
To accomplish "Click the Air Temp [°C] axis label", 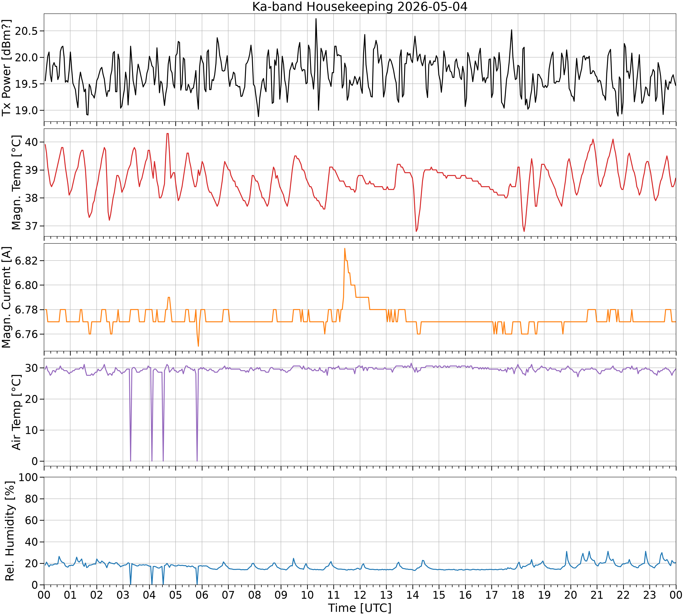I will 16,412.
